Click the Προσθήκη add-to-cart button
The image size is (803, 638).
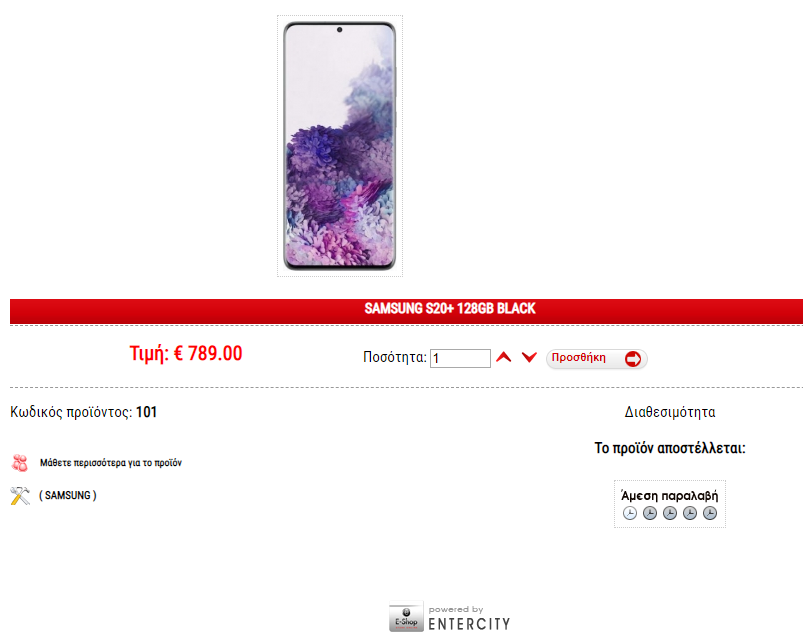[x=597, y=358]
